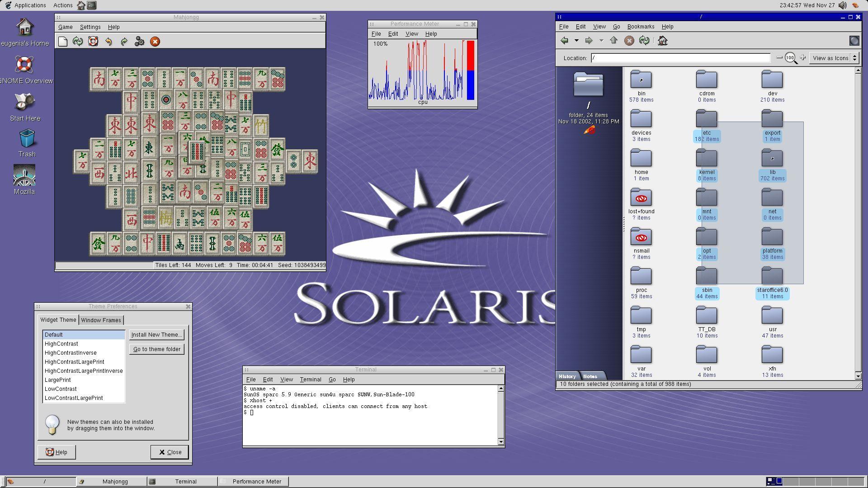This screenshot has width=868, height=488.
Task: Open the View as Icons dropdown
Action: click(x=834, y=58)
